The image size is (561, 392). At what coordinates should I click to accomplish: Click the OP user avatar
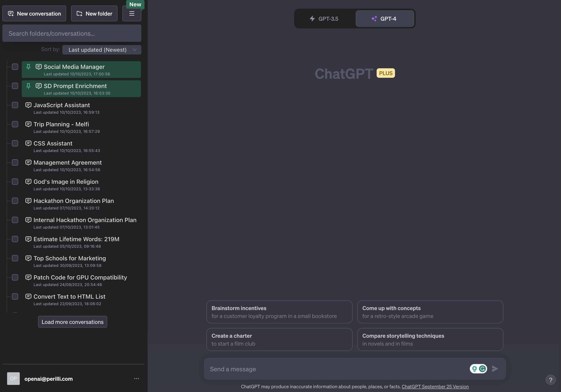[x=13, y=379]
